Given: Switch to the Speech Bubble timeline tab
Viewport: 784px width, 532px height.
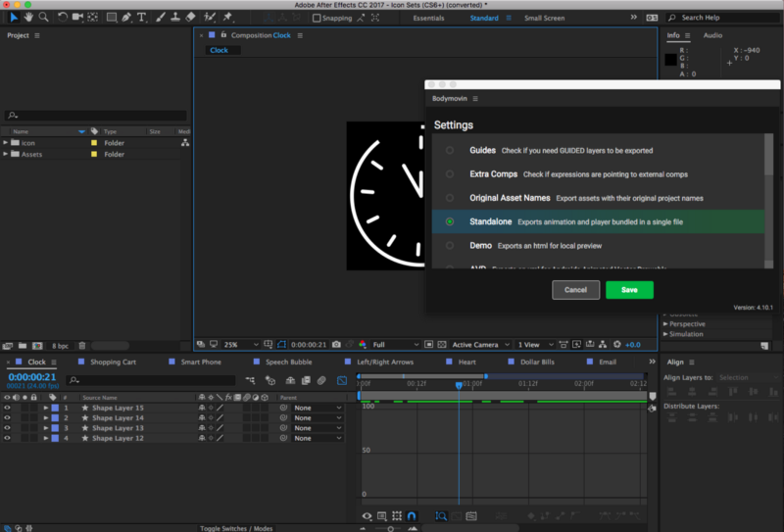Looking at the screenshot, I should [x=288, y=362].
